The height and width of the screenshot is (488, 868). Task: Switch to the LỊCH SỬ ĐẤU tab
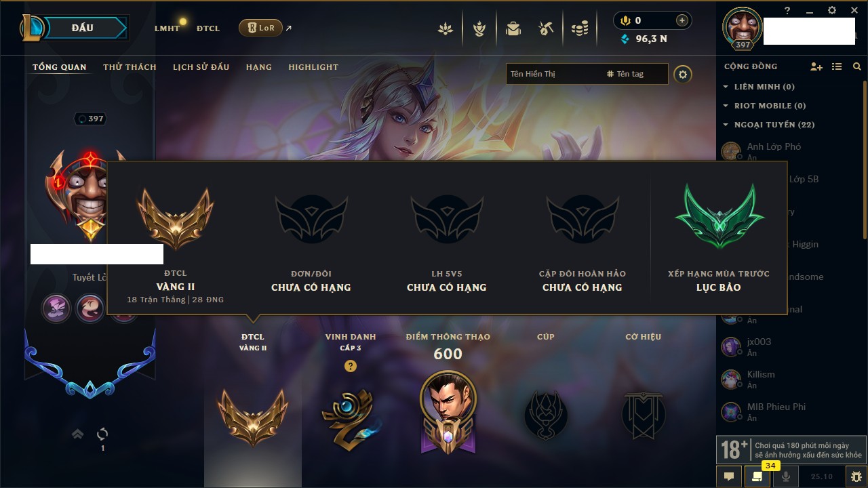tap(201, 67)
